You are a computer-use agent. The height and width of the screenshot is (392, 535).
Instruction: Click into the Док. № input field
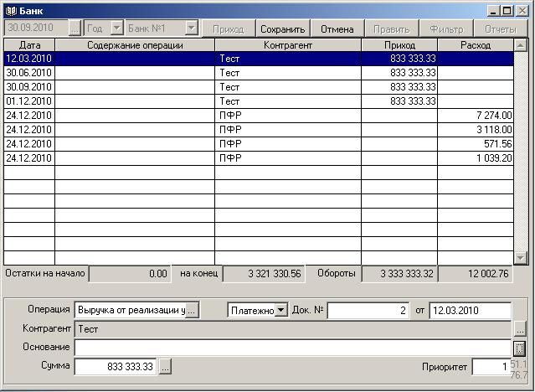pyautogui.click(x=368, y=311)
